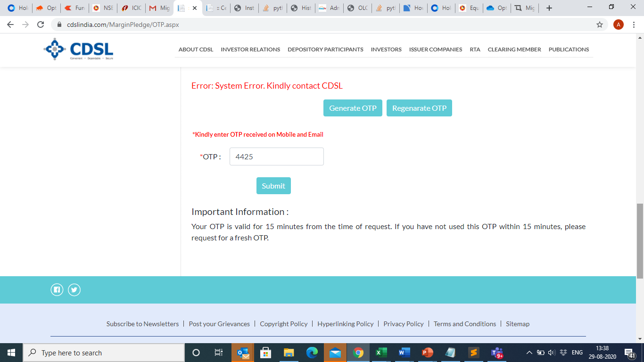Image resolution: width=644 pixels, height=362 pixels.
Task: Open the Dropbox tray icon
Action: point(563,353)
